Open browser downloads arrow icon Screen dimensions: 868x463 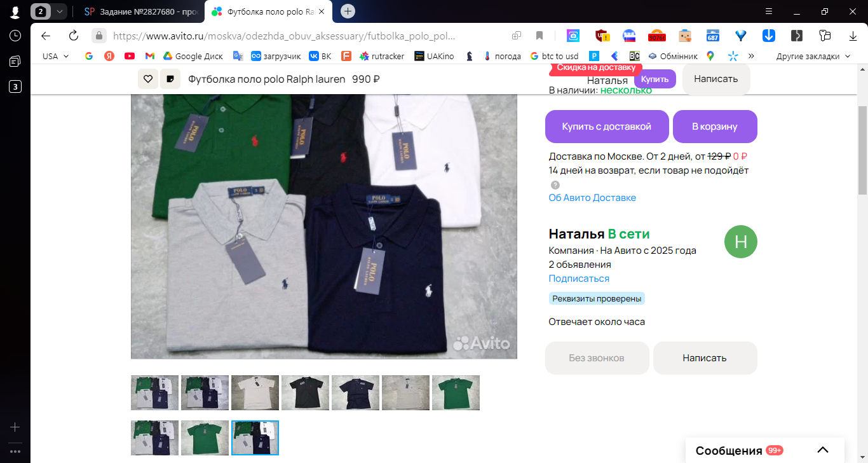coord(853,36)
